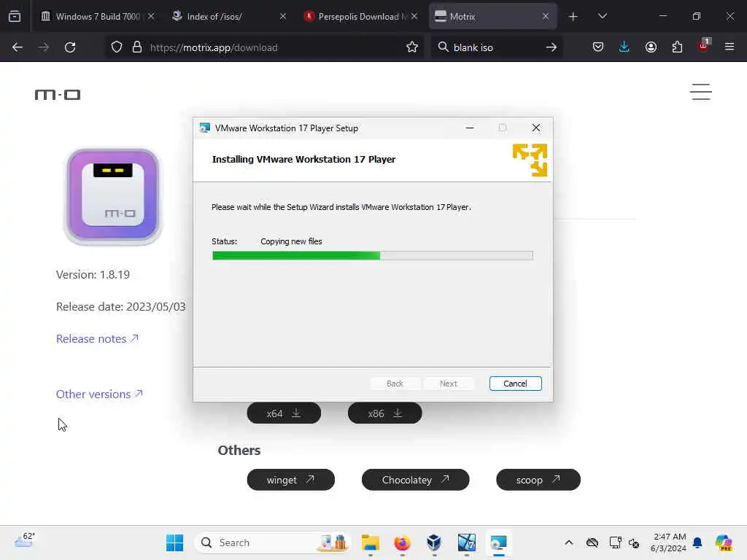
Task: Open File Explorer from the taskbar
Action: coord(370,542)
